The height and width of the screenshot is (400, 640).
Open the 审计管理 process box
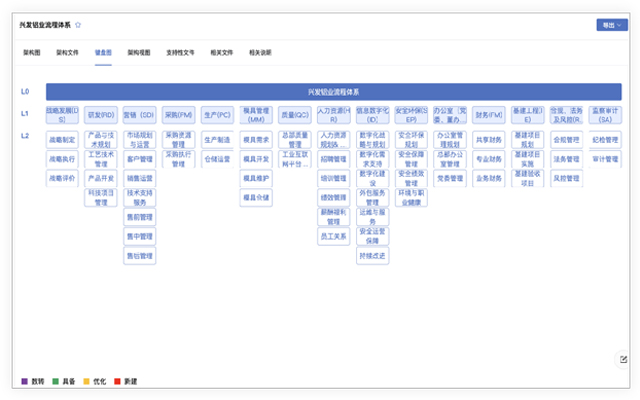tap(605, 159)
